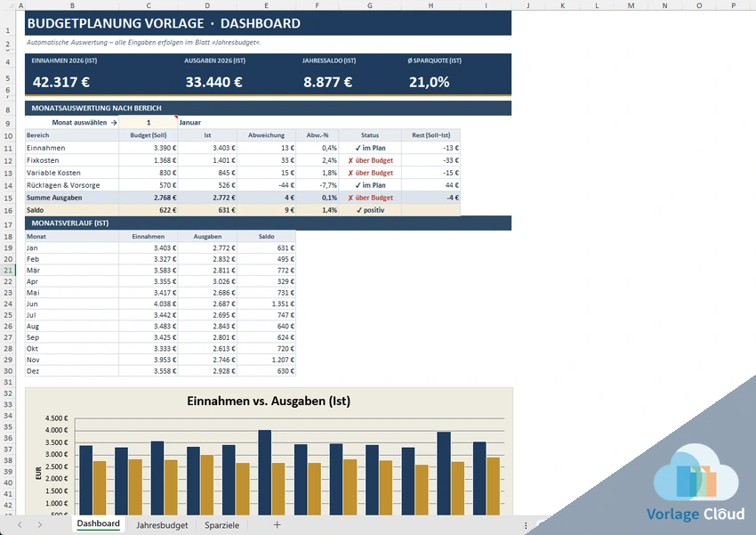756x535 pixels.
Task: Select the 'Einnahmen vs. Ausgaben (Ist)' chart title
Action: point(269,401)
